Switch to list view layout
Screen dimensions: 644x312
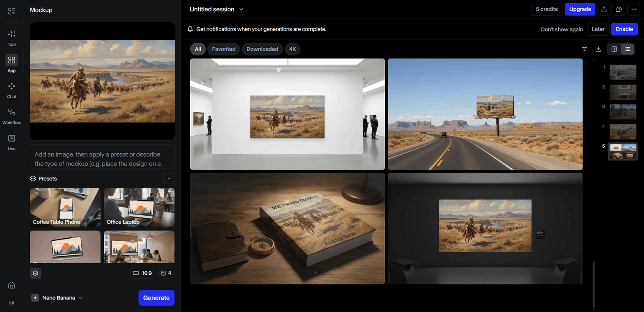pos(628,49)
